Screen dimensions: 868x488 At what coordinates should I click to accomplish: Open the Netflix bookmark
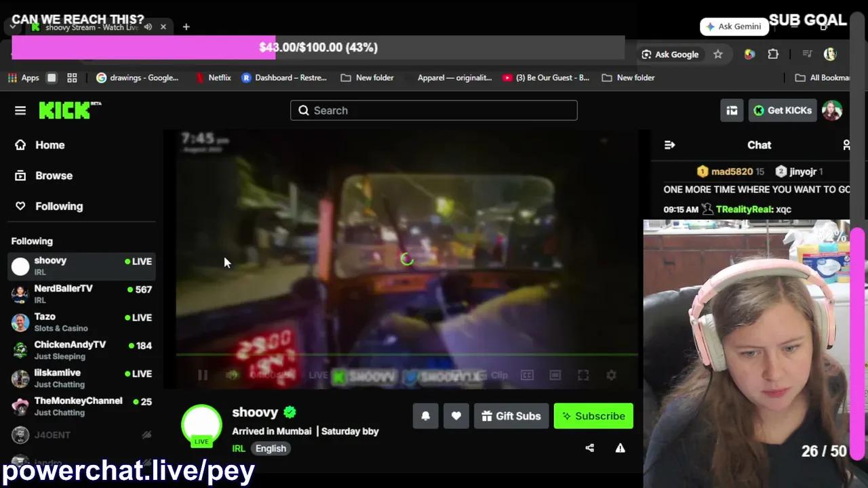coord(213,78)
